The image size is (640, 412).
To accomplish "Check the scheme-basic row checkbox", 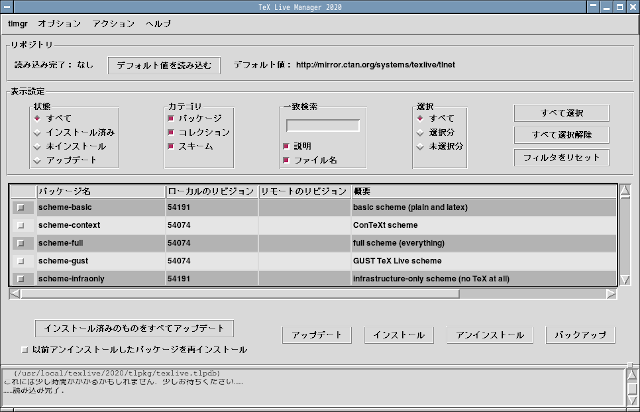I will coord(21,207).
